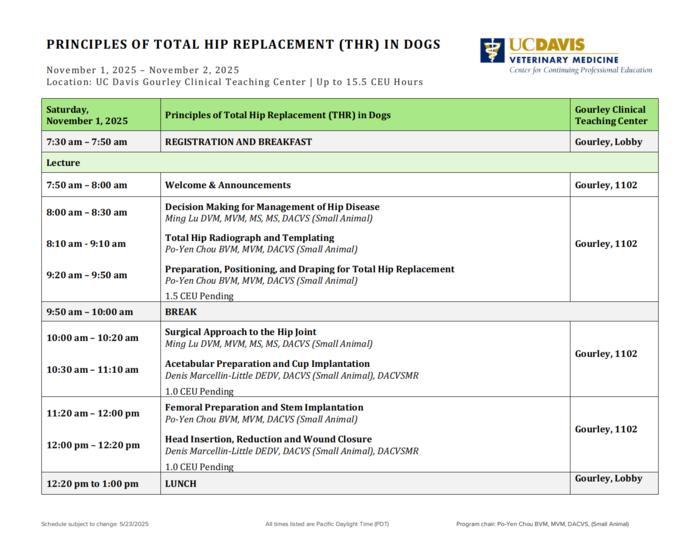The image size is (700, 541).
Task: Click 'Acetabular Preparation and Cup Implantation' title
Action: [267, 363]
